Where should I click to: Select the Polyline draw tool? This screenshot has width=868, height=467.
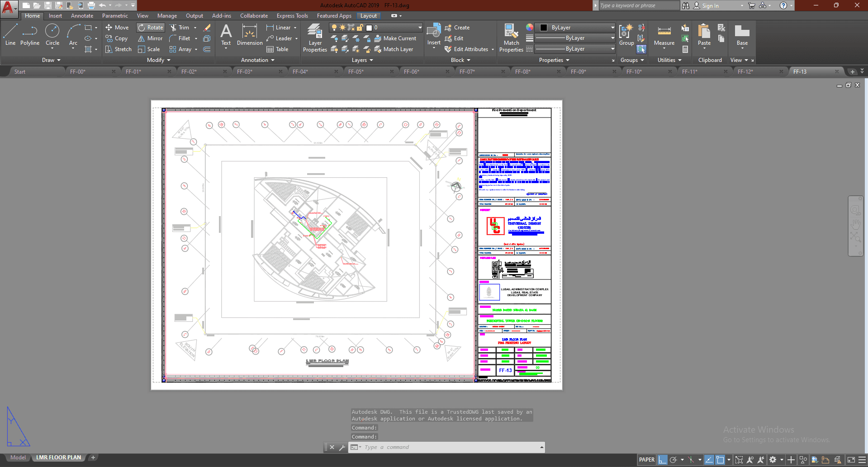pos(30,35)
